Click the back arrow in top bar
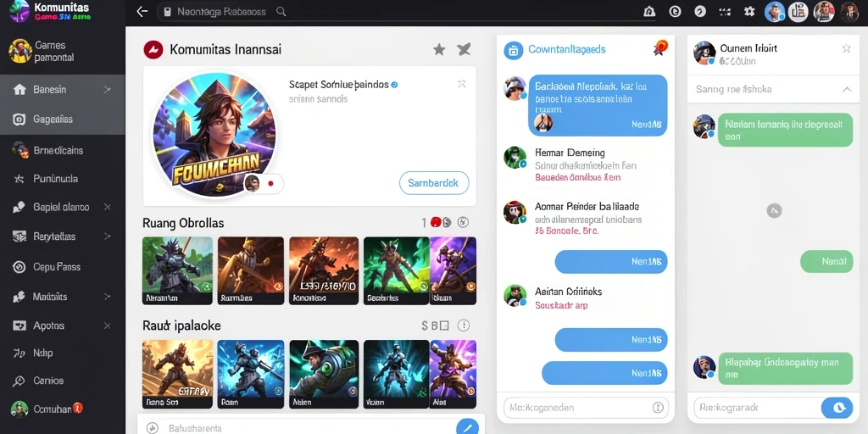The height and width of the screenshot is (434, 868). coord(142,12)
